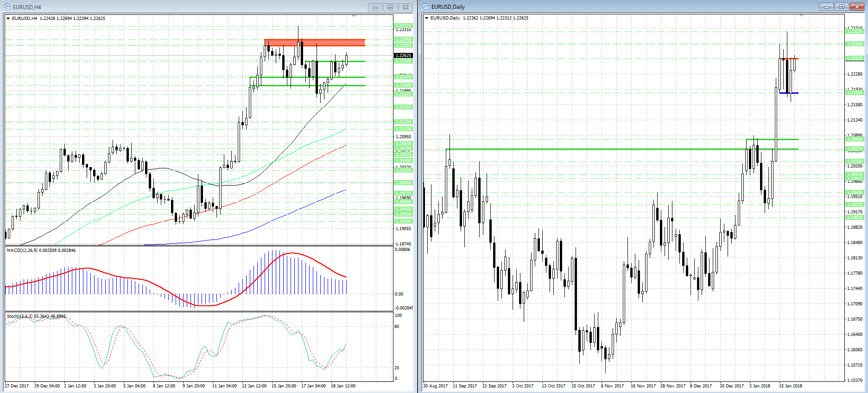Click the 1.19325 level label in Daily chart
The width and height of the screenshot is (868, 393).
tap(855, 205)
